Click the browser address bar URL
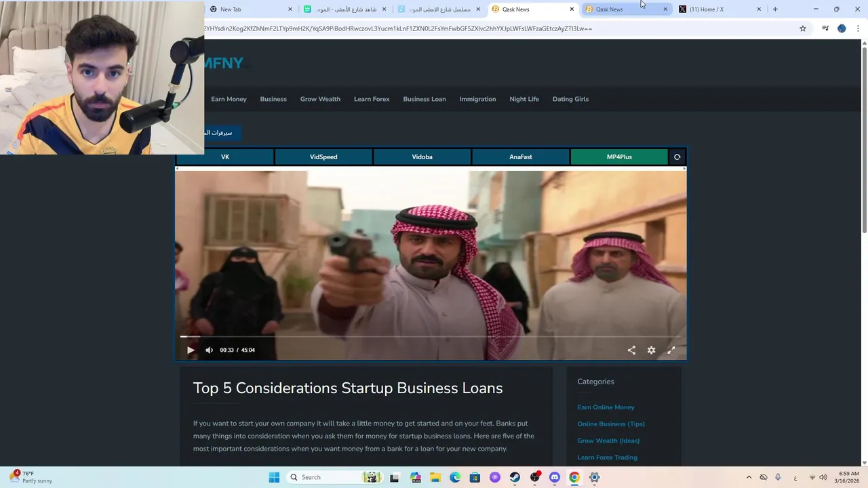The height and width of the screenshot is (488, 868). [x=397, y=28]
